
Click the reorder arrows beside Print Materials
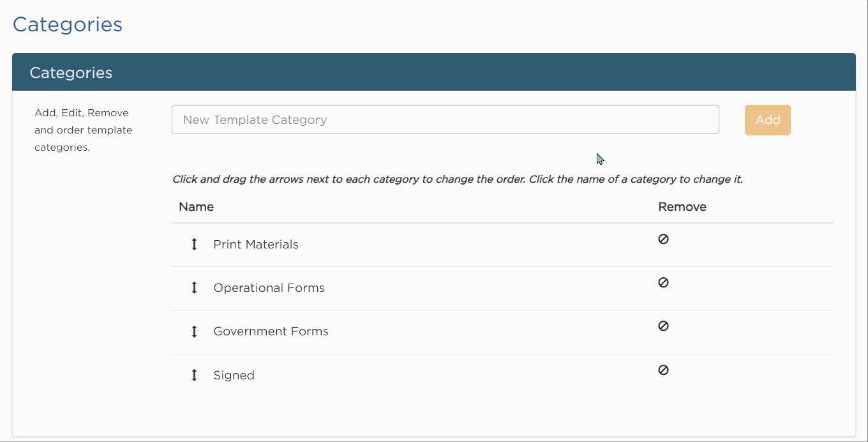194,244
